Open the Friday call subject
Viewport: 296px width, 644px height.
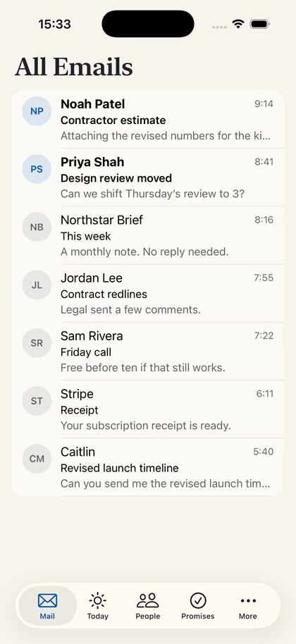point(86,352)
